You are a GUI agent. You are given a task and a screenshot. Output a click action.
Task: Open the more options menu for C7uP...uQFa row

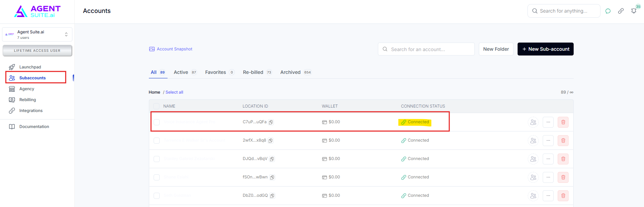(548, 122)
